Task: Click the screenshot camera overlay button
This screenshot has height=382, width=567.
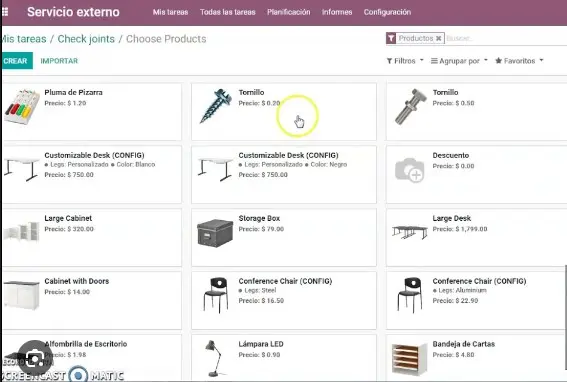Action: [x=35, y=358]
